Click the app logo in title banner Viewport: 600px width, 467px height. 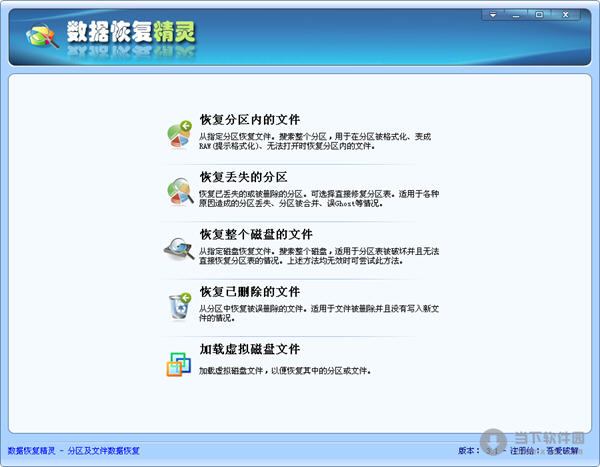(x=42, y=36)
